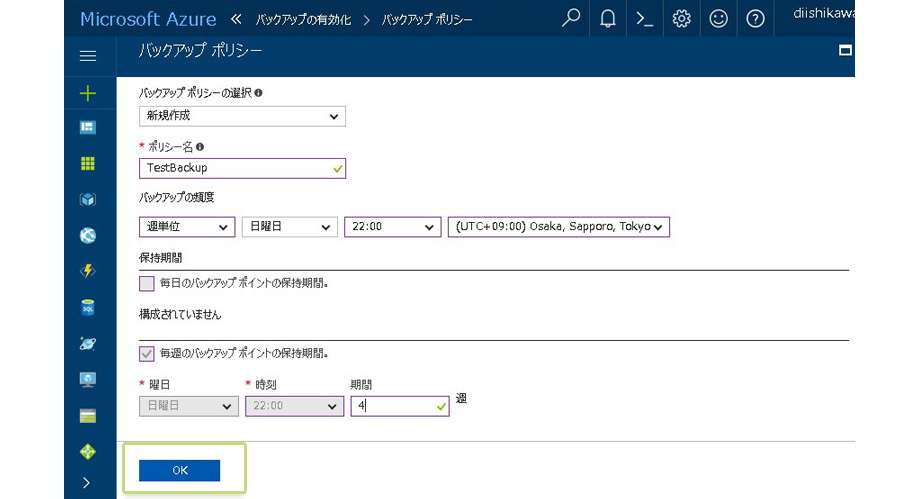Open the help question mark icon

coord(756,19)
